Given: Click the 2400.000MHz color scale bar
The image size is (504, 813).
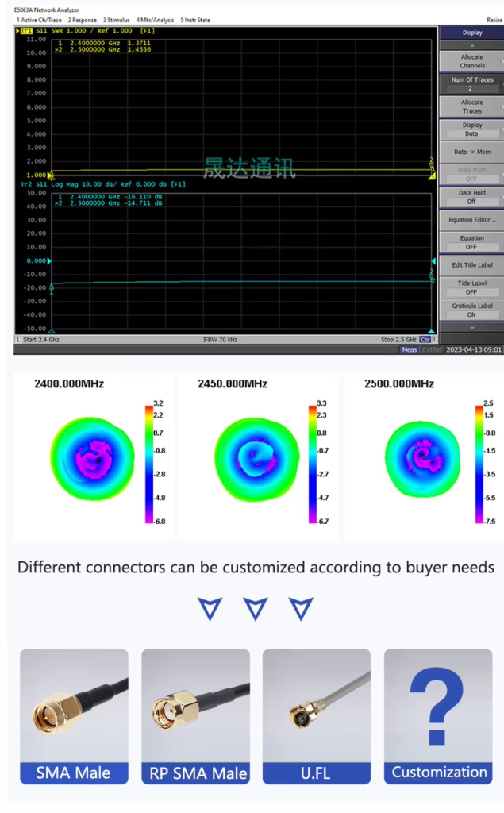Looking at the screenshot, I should coord(148,463).
